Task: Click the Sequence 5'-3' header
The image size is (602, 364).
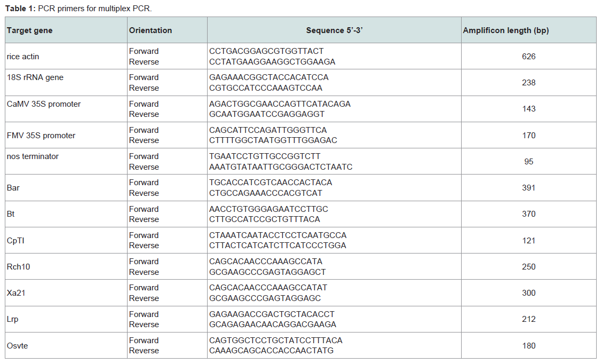Action: 334,30
